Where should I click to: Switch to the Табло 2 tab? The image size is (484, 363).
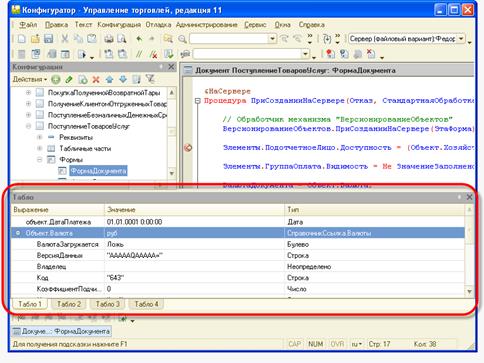point(69,304)
